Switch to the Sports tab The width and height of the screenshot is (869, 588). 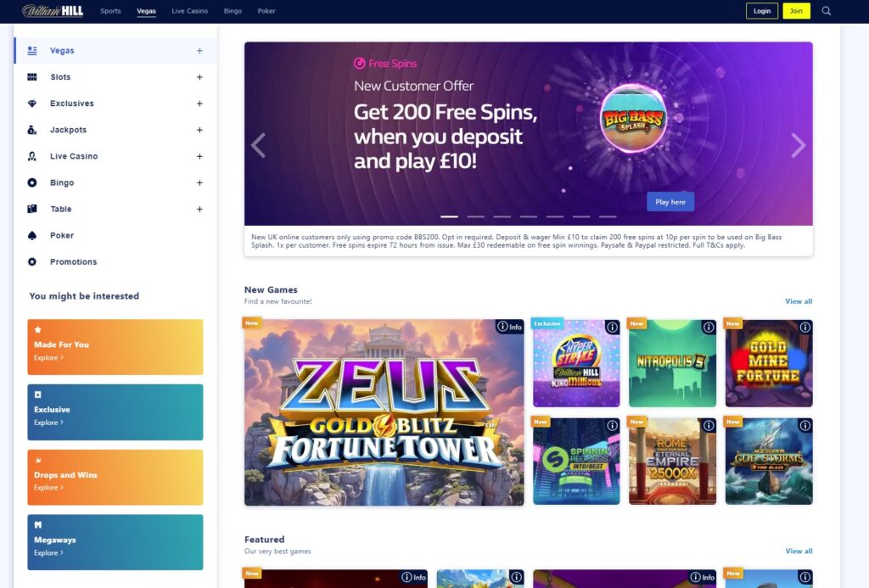(110, 11)
